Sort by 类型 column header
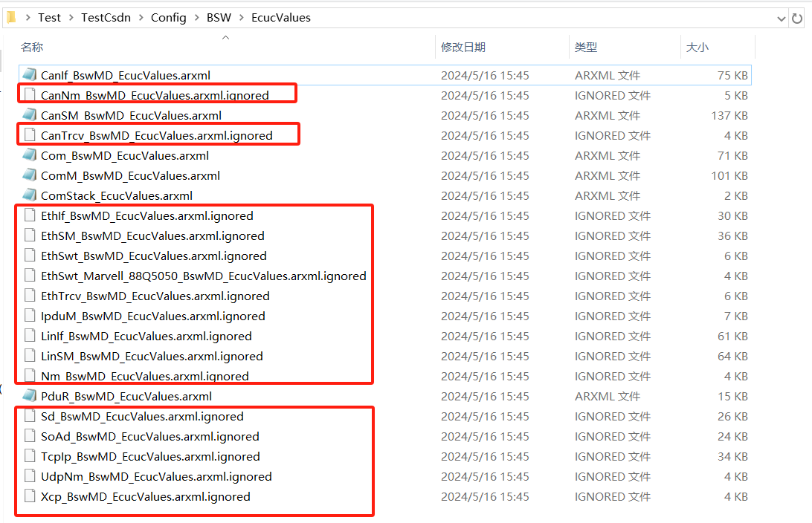Screen dimensions: 812x523 tap(585, 47)
